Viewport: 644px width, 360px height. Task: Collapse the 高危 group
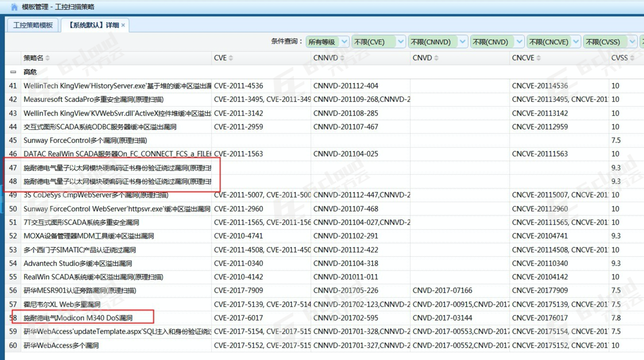[x=13, y=72]
